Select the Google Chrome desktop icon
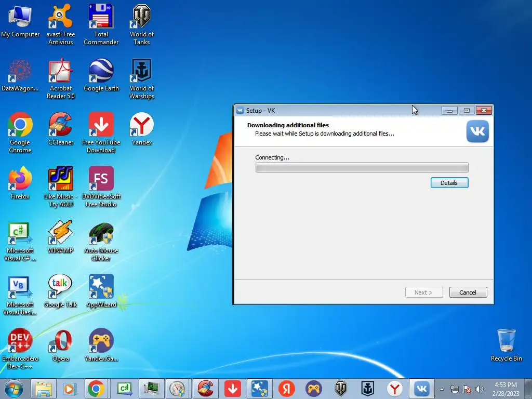 (20, 132)
